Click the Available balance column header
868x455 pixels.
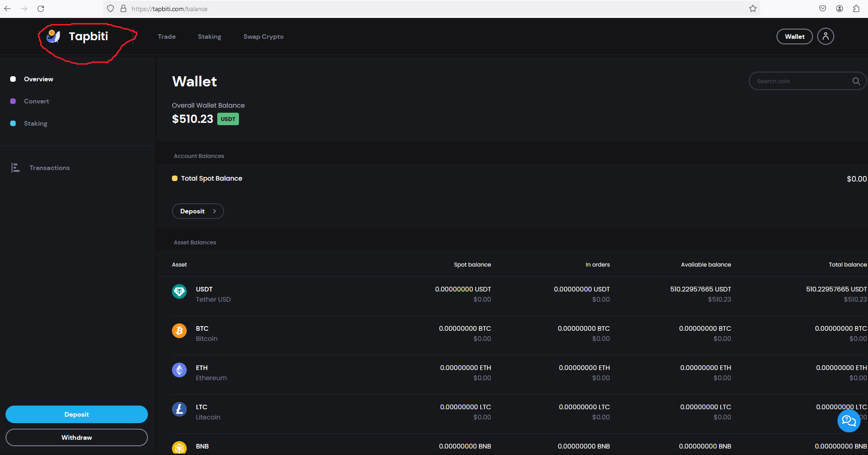[706, 265]
